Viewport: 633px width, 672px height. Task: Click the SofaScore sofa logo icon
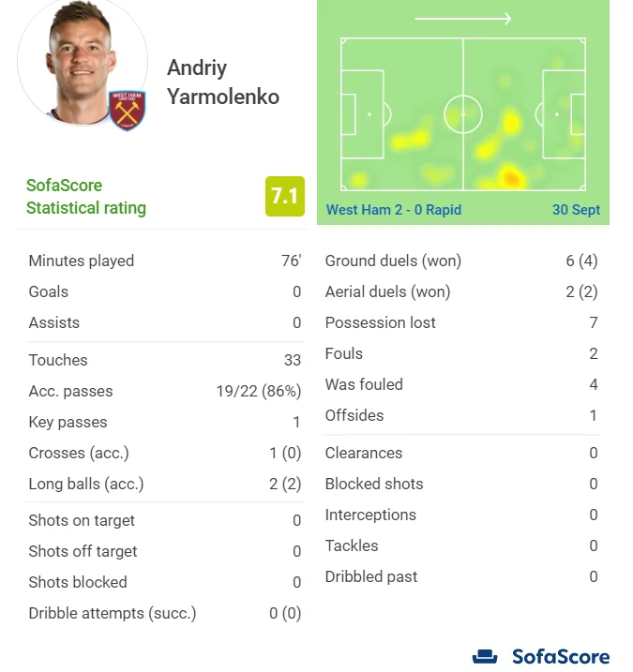[x=485, y=656]
